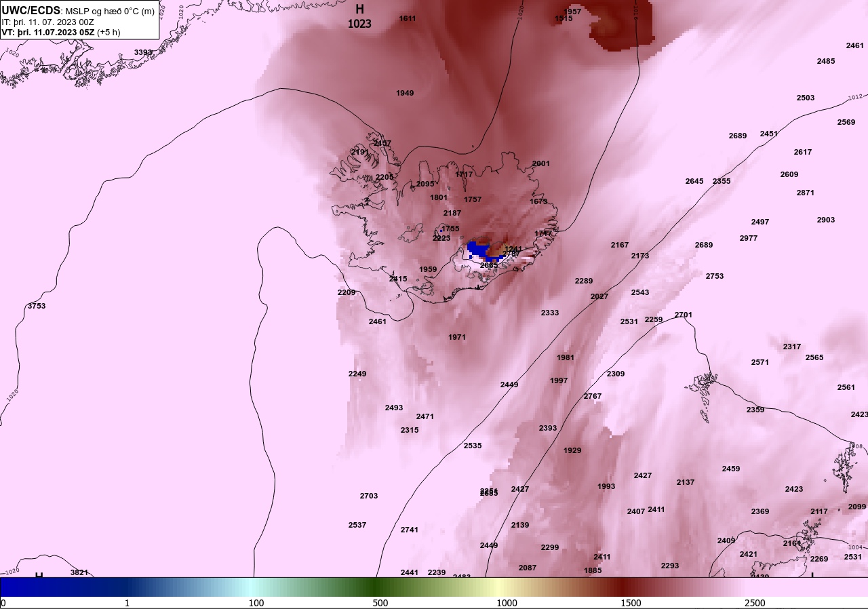Click the 2451 height value
Screen dimensions: 868x609
point(769,134)
